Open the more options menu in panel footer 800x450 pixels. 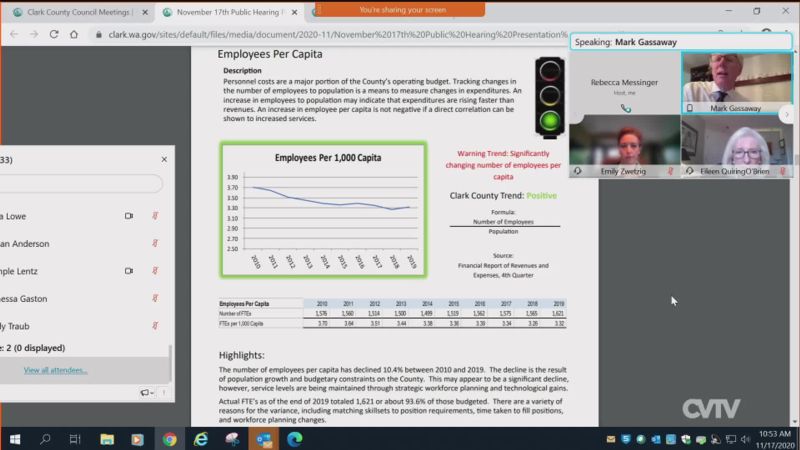click(x=163, y=393)
